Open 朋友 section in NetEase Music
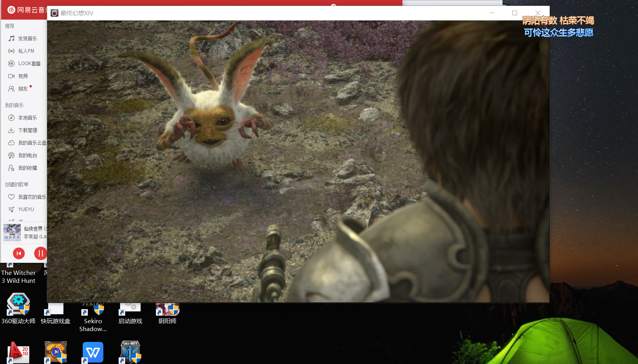This screenshot has height=364, width=638. [24, 89]
